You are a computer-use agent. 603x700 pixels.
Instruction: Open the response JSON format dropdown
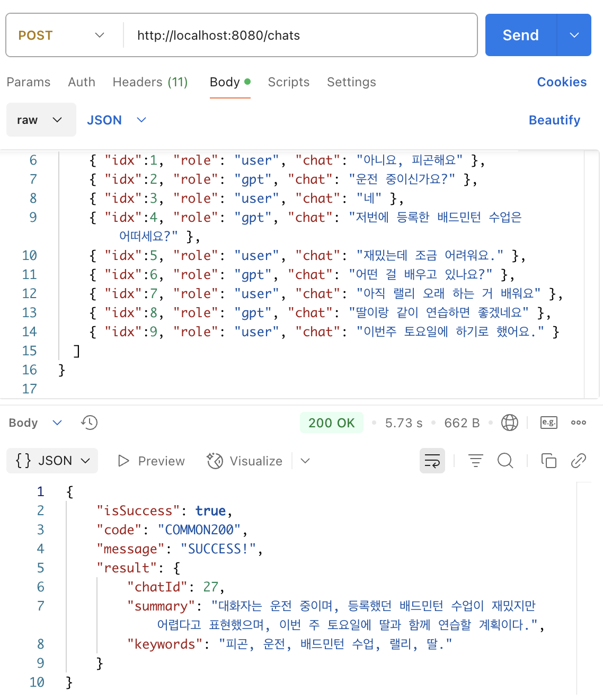point(52,461)
